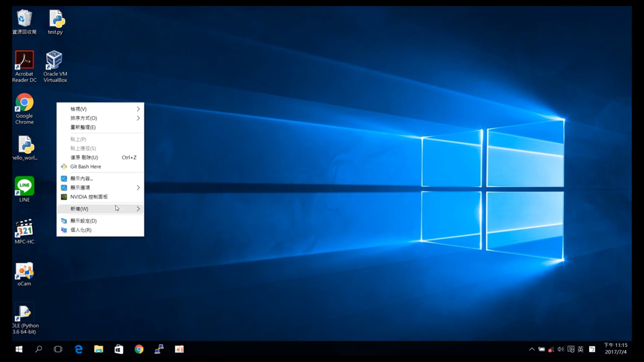Launch MPC-HC media player shortcut
This screenshot has width=644, height=362.
24,229
